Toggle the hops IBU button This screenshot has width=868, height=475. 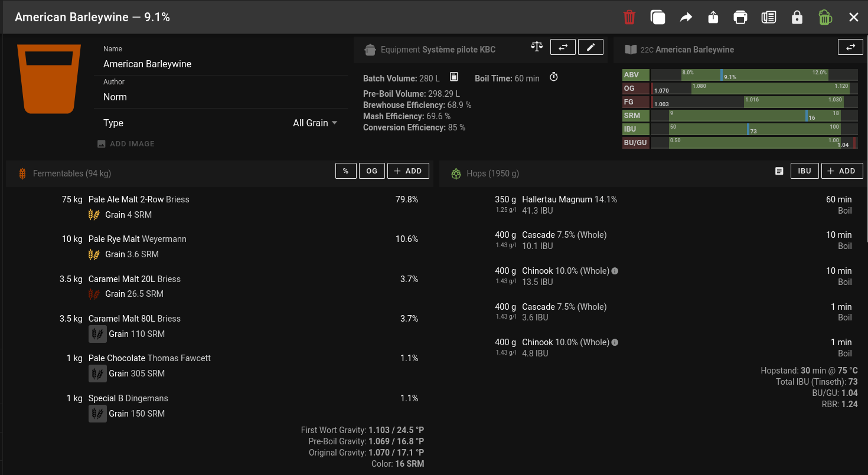[804, 171]
